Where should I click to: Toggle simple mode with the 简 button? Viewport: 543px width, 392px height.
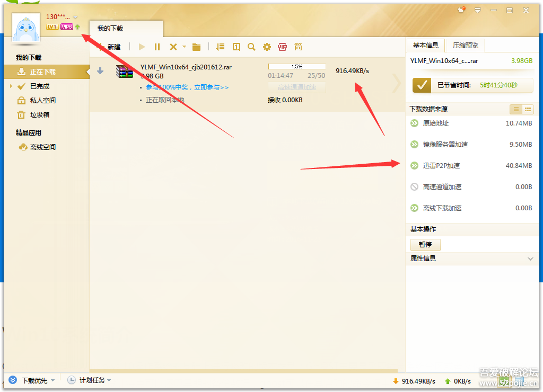[x=298, y=47]
